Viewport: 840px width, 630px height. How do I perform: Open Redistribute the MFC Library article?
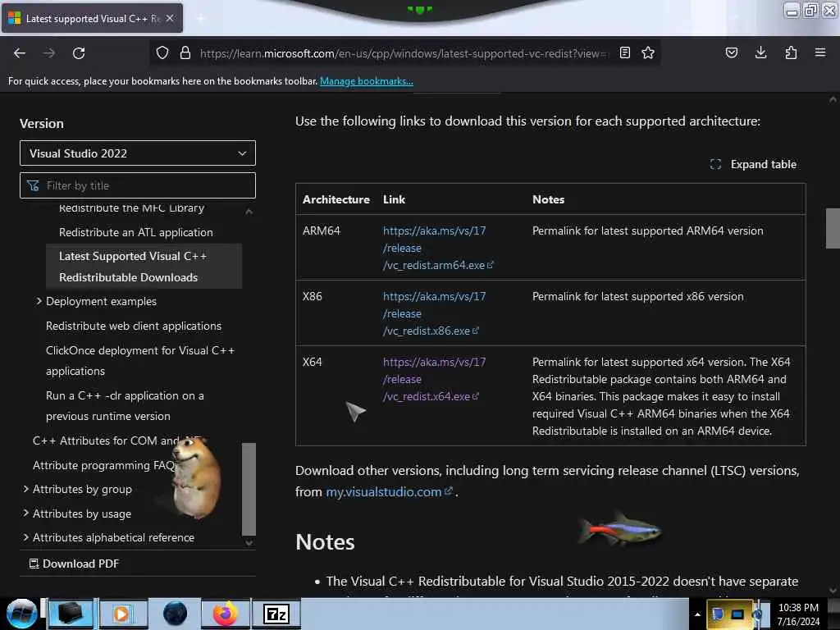pyautogui.click(x=132, y=208)
